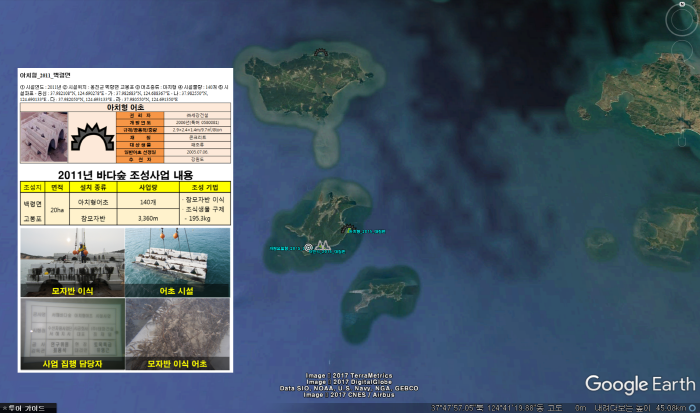
Task: Open the 투어 가이드 tour guide button
Action: pyautogui.click(x=29, y=408)
